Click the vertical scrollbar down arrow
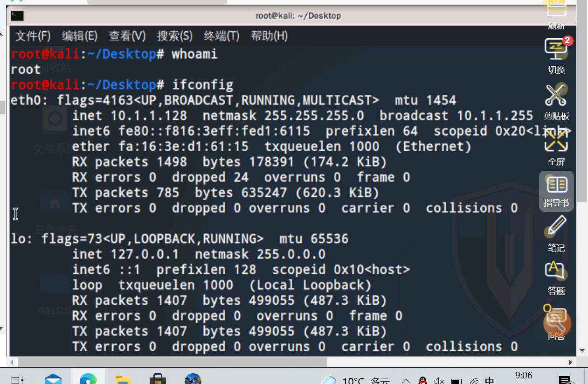This screenshot has height=384, width=588. 582,350
